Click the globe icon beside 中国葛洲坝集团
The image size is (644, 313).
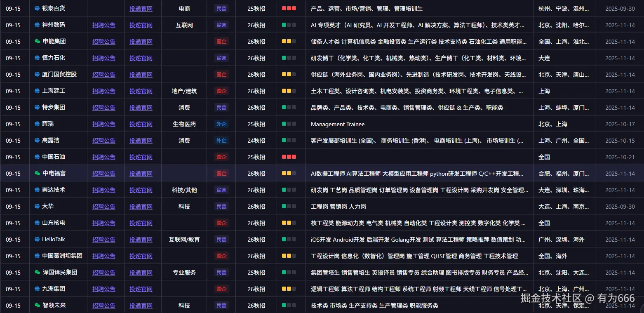pyautogui.click(x=37, y=256)
